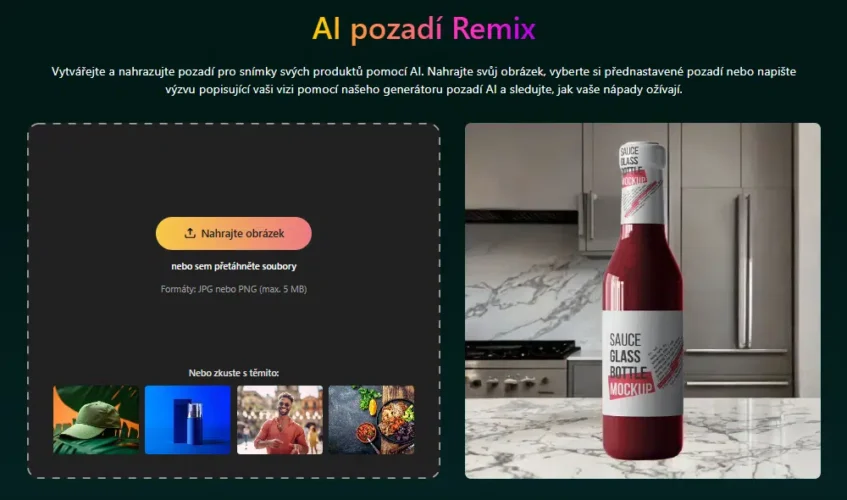
Task: Click the Nahrajte obrázek upload button
Action: [233, 233]
